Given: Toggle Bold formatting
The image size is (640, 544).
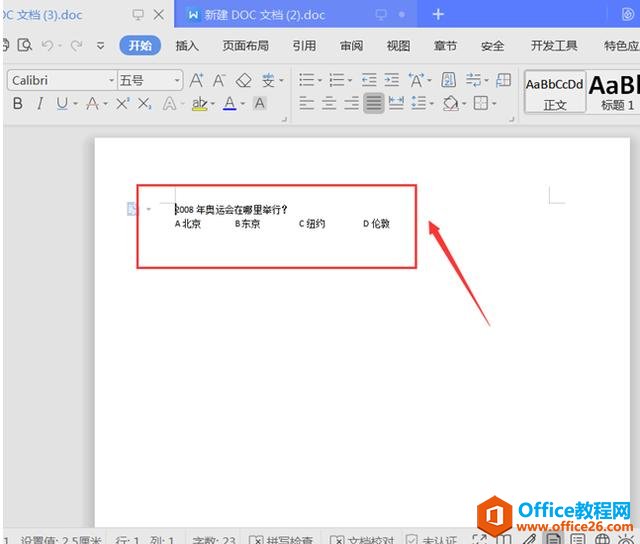Looking at the screenshot, I should click(x=18, y=104).
